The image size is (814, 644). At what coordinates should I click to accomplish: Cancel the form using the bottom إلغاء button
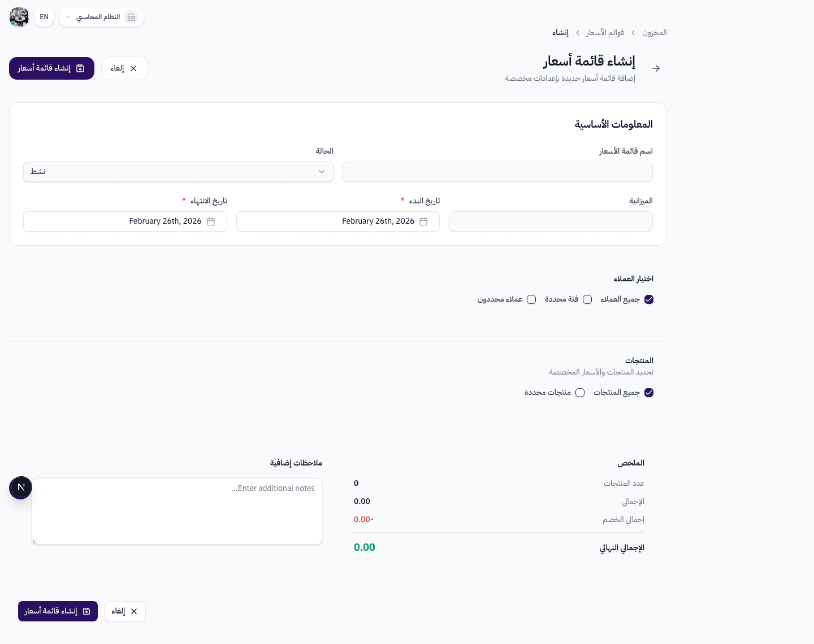pyautogui.click(x=125, y=611)
